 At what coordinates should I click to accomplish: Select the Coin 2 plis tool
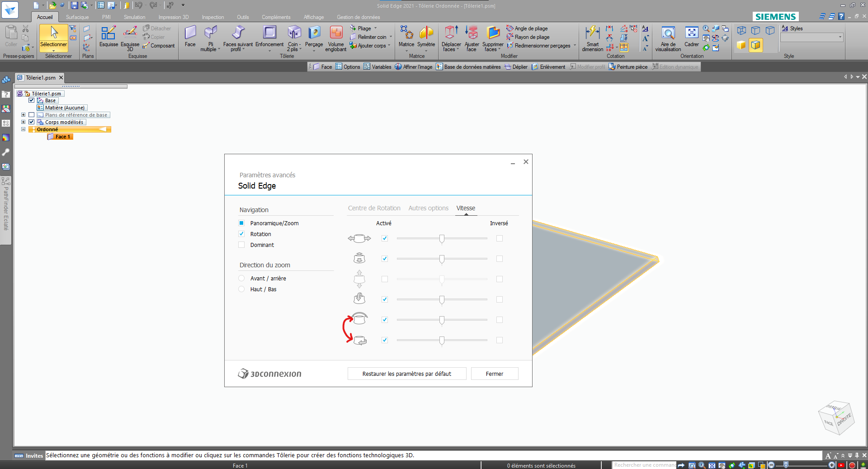294,38
